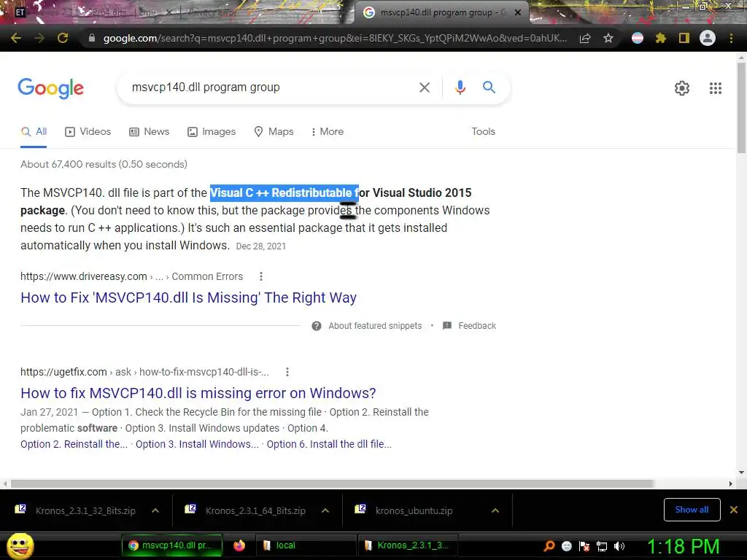Open the Extensions puzzle menu
Viewport: 747px width, 560px height.
(660, 38)
